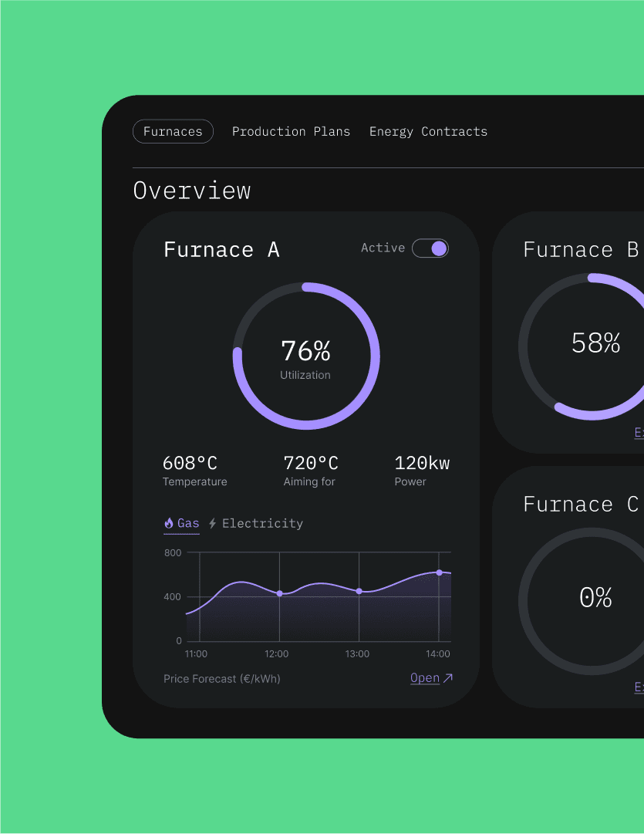Click the Open arrow icon

pyautogui.click(x=448, y=677)
